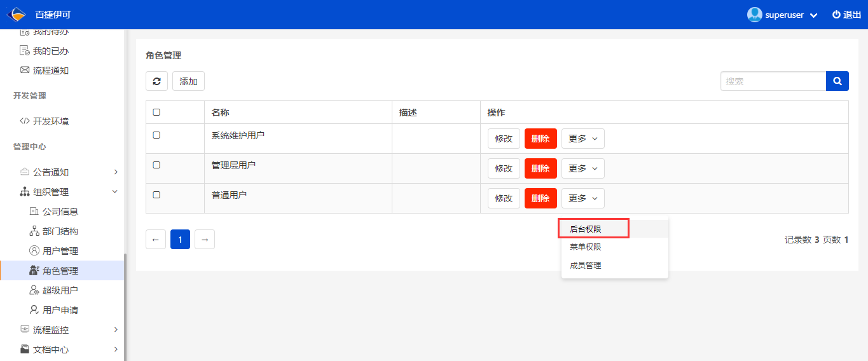The width and height of the screenshot is (868, 361).
Task: Click the 用户管理 person icon
Action: tap(34, 251)
